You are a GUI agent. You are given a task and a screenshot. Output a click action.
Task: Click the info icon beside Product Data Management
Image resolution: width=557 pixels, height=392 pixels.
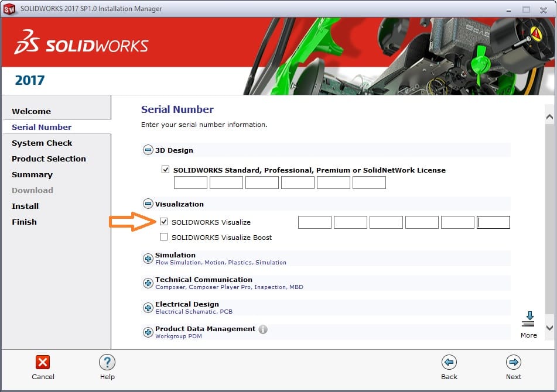(x=263, y=329)
